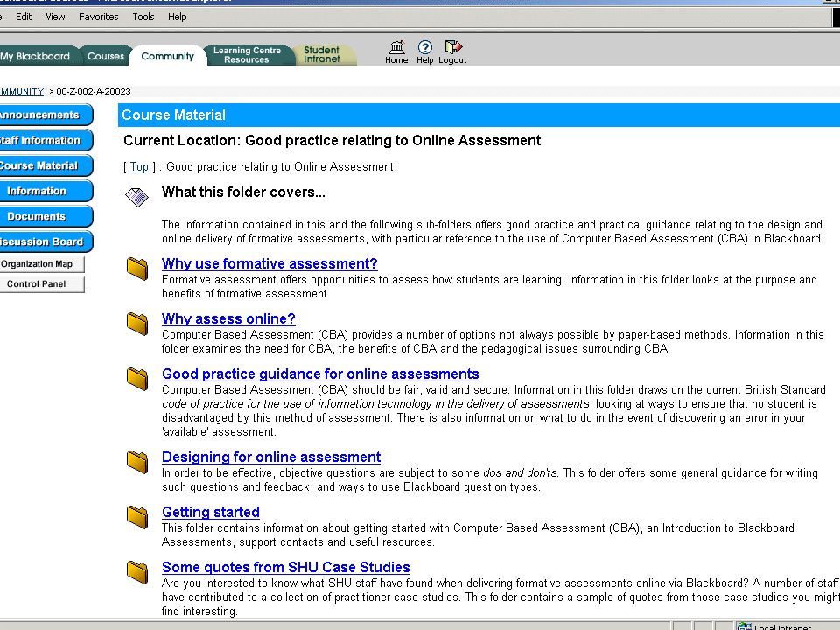The width and height of the screenshot is (840, 630).
Task: Open the Student Intranet tab
Action: pyautogui.click(x=322, y=55)
